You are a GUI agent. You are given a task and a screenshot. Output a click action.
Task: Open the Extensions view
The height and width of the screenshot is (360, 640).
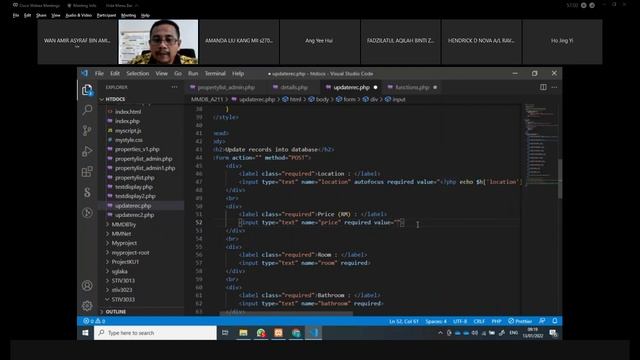pos(87,171)
